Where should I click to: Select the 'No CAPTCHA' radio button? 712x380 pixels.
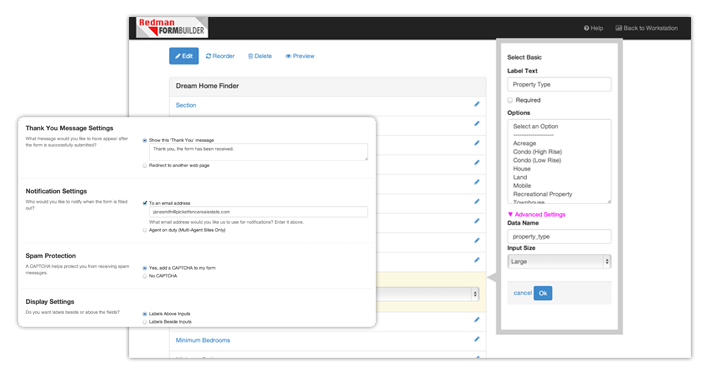point(145,276)
